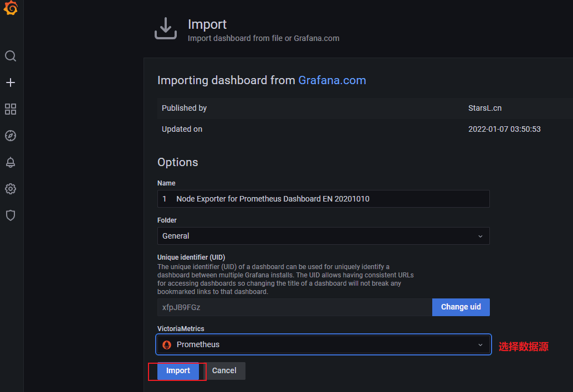573x392 pixels.
Task: Expand the Folder field chevron arrow
Action: pyautogui.click(x=480, y=236)
